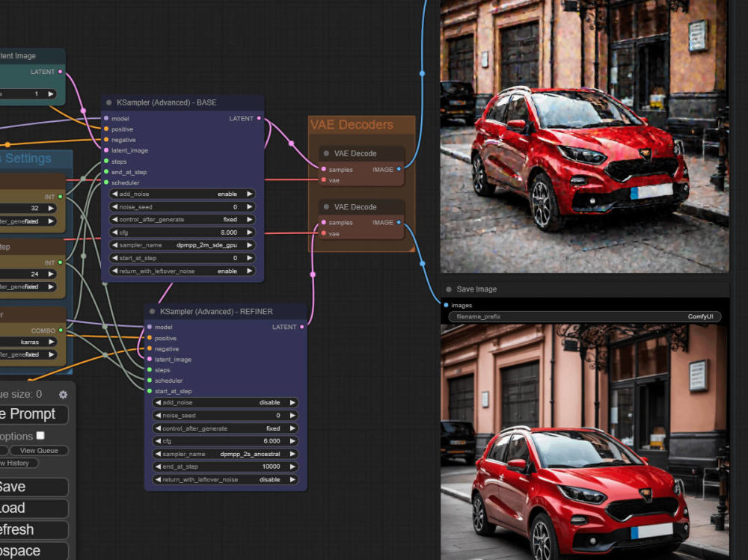
Task: Edit the filename_prefix ComfyUI field
Action: pyautogui.click(x=585, y=316)
